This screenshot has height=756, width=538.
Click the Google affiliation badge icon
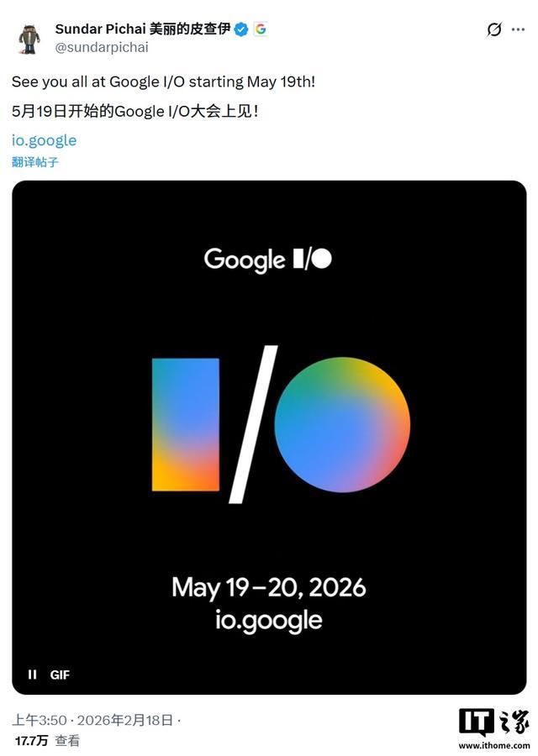(x=261, y=29)
